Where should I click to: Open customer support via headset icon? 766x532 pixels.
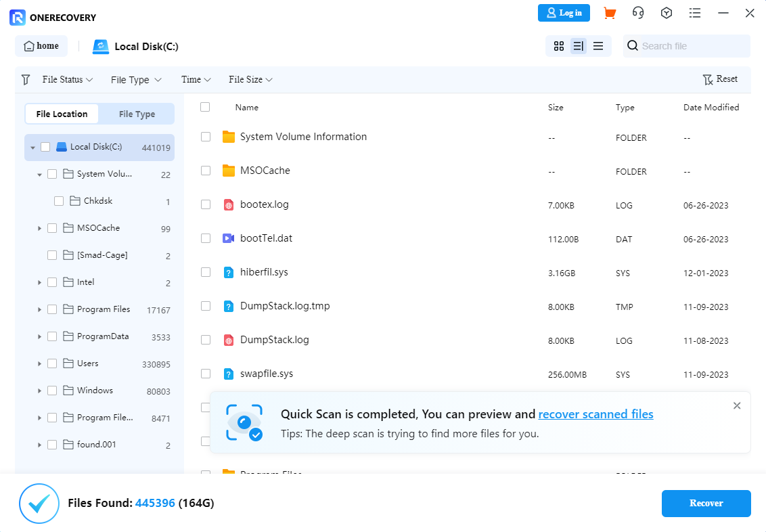(x=638, y=13)
